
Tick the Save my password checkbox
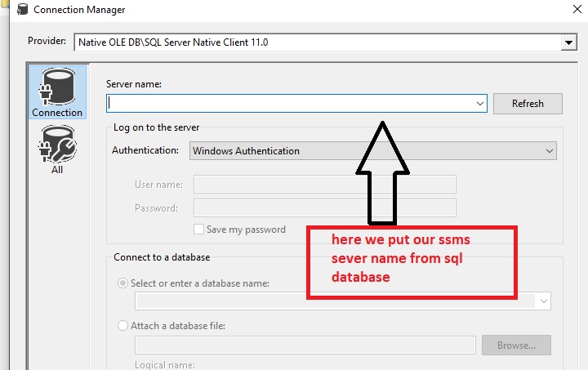(x=198, y=229)
